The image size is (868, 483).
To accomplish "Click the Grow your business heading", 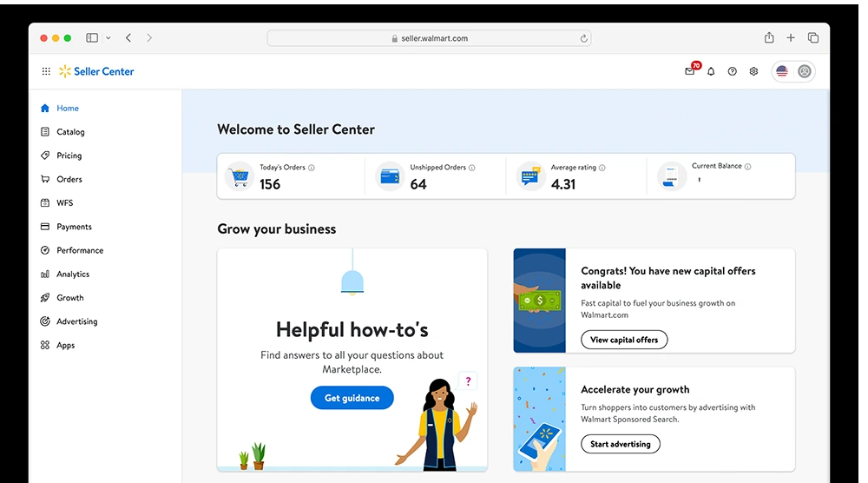I will 276,229.
